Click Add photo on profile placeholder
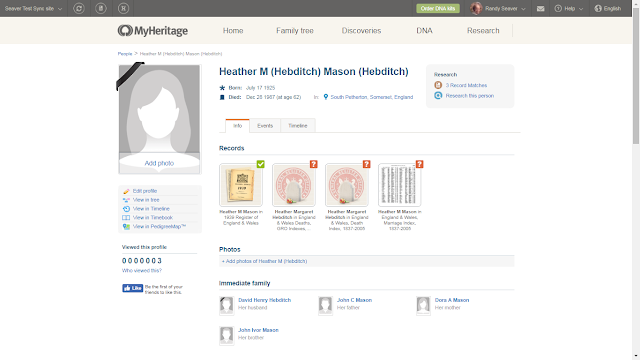640x360 pixels. 159,163
